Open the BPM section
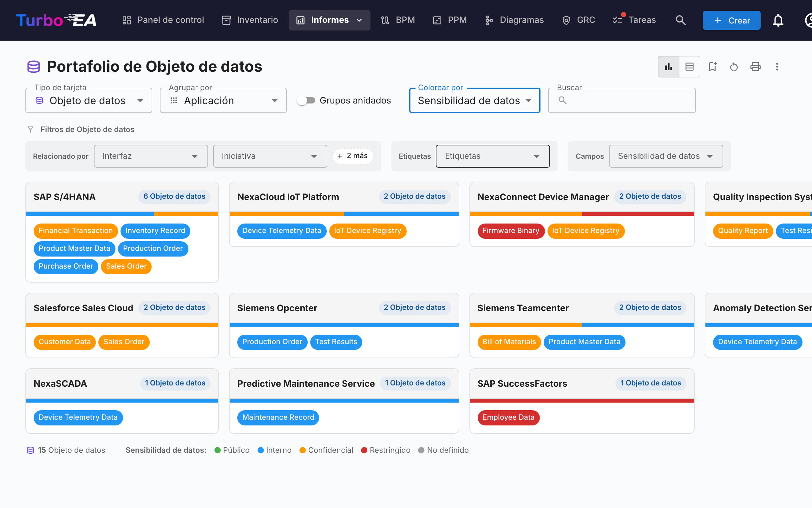Viewport: 812px width, 508px height. 398,20
